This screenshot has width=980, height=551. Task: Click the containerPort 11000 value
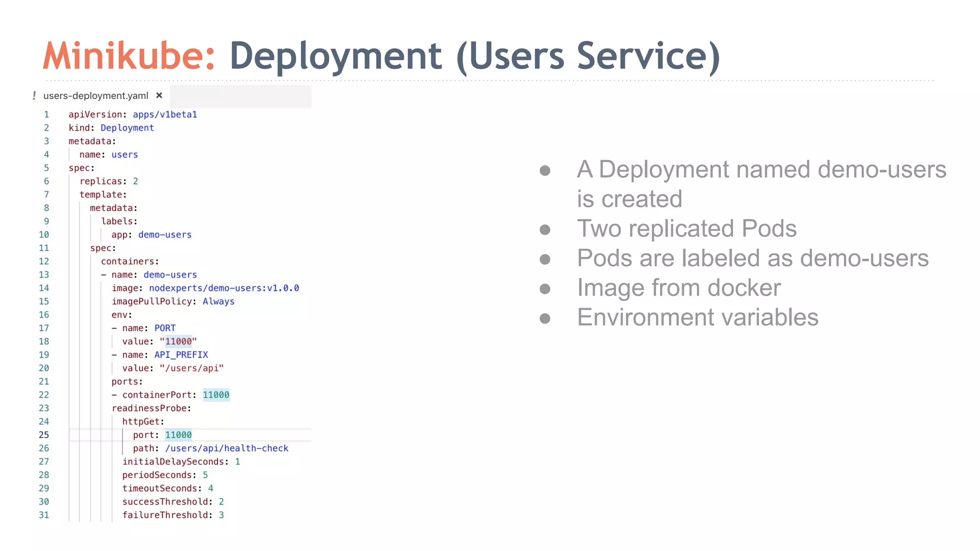pyautogui.click(x=216, y=395)
